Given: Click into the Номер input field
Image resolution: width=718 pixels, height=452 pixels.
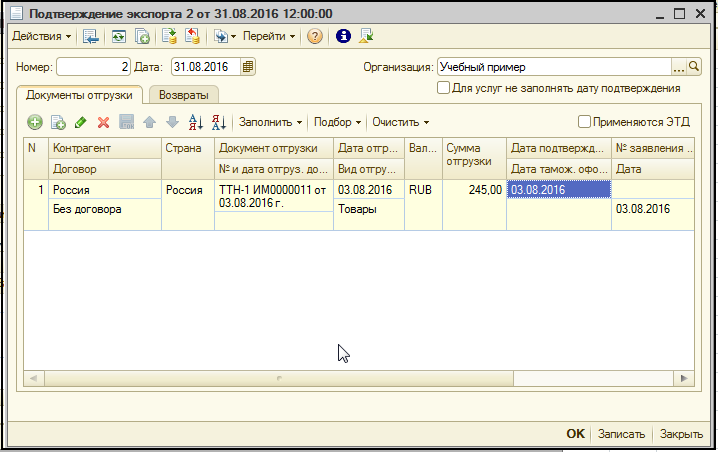Looking at the screenshot, I should [x=94, y=67].
